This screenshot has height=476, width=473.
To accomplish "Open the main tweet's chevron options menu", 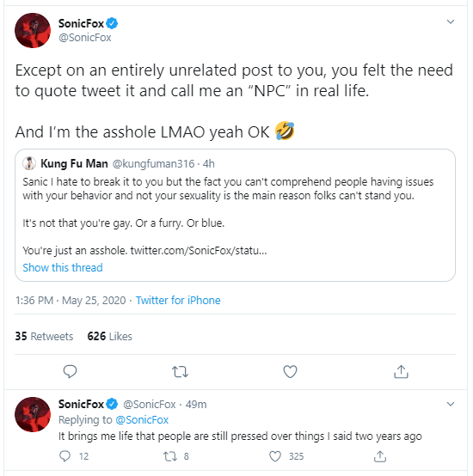I will coord(451,21).
